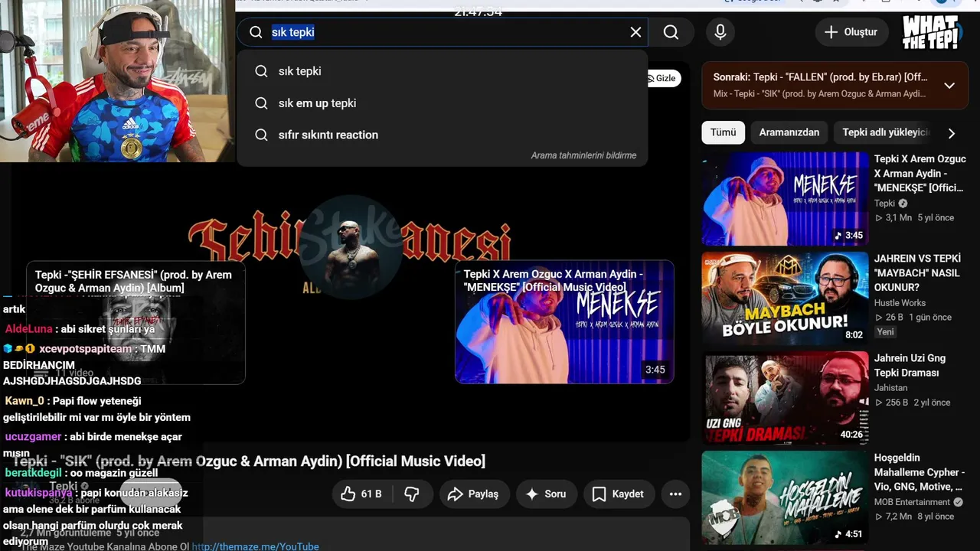Image resolution: width=980 pixels, height=551 pixels.
Task: Open the MENEKŞE sidebar video thumbnail
Action: tap(785, 198)
